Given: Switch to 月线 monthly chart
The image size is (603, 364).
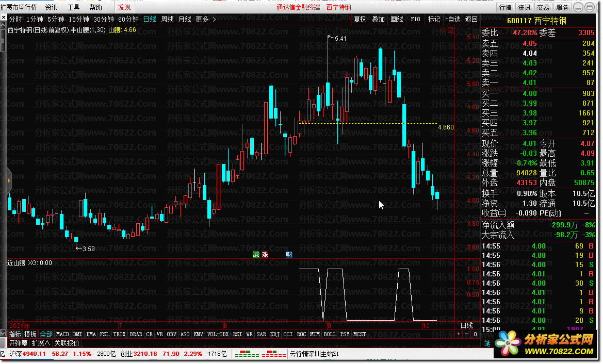Looking at the screenshot, I should pos(185,19).
